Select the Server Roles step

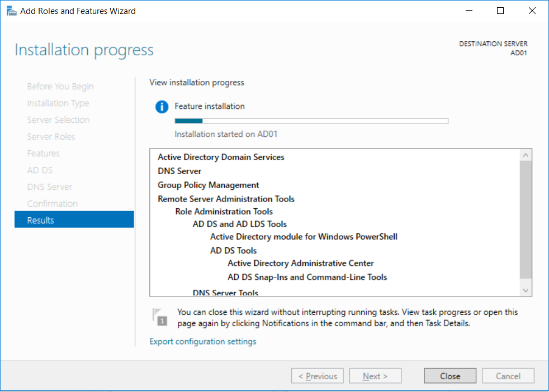tap(51, 137)
